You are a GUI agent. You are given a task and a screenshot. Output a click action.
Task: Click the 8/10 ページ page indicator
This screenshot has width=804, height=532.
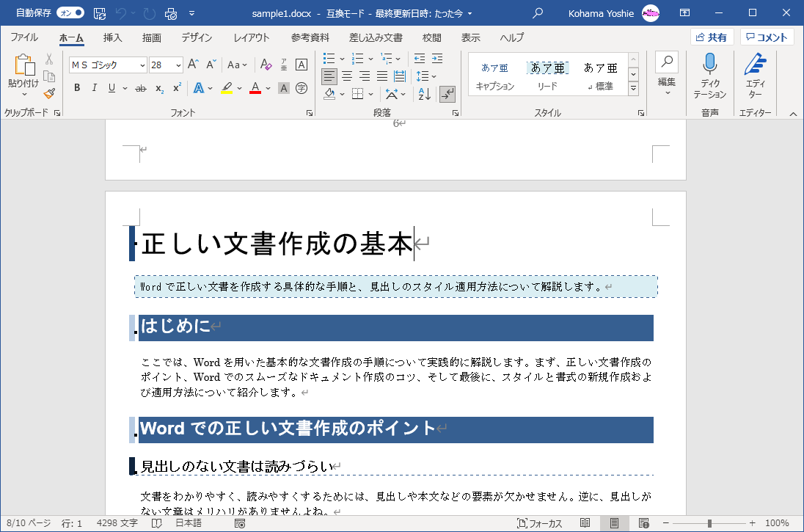coord(29,523)
